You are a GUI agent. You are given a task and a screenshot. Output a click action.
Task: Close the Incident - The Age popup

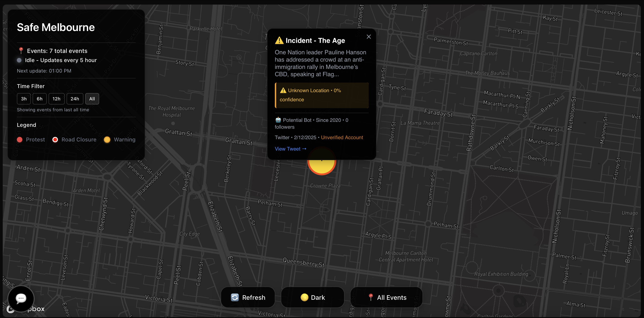369,36
